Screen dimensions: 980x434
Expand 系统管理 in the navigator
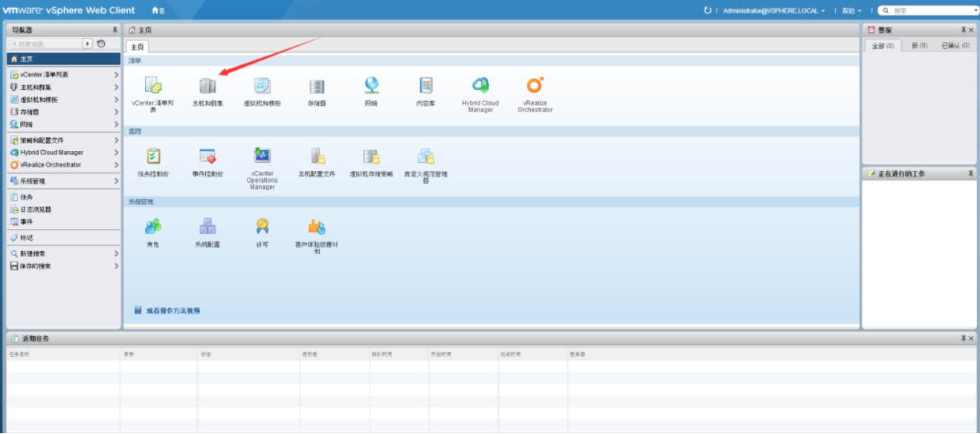(x=63, y=181)
